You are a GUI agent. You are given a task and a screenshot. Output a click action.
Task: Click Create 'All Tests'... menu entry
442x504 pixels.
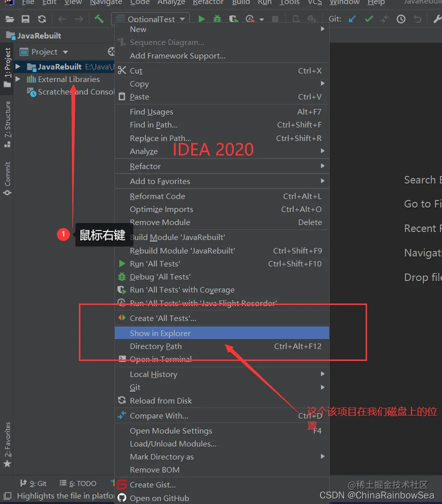click(222, 318)
